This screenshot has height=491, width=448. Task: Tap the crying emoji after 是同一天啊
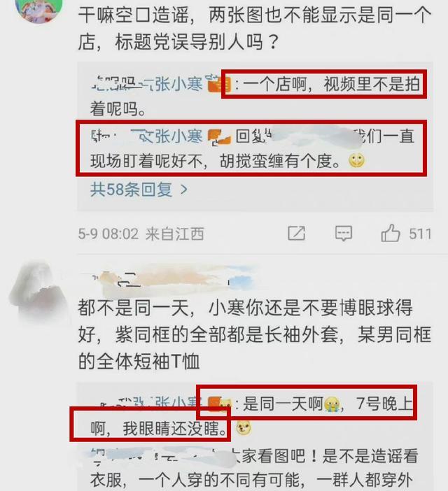332,404
